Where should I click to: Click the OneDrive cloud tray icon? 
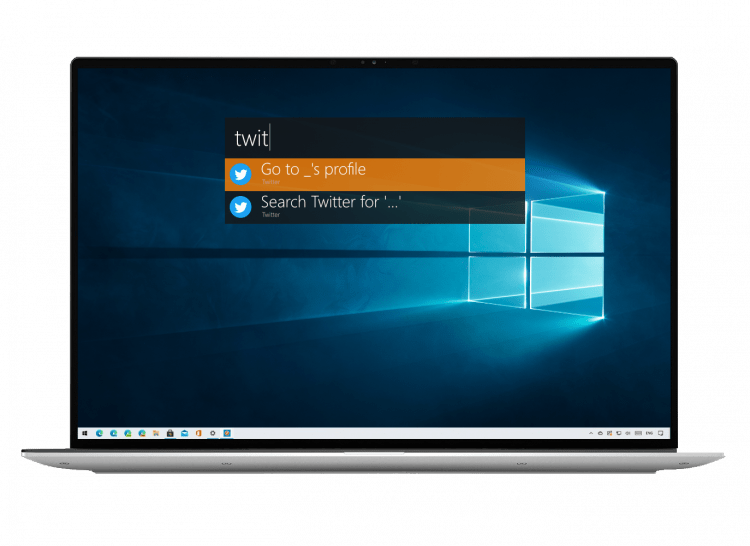600,433
